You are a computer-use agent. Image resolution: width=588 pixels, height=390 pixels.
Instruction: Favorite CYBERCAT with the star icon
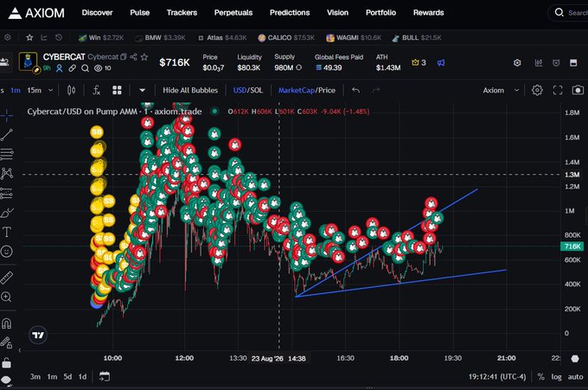click(x=144, y=57)
